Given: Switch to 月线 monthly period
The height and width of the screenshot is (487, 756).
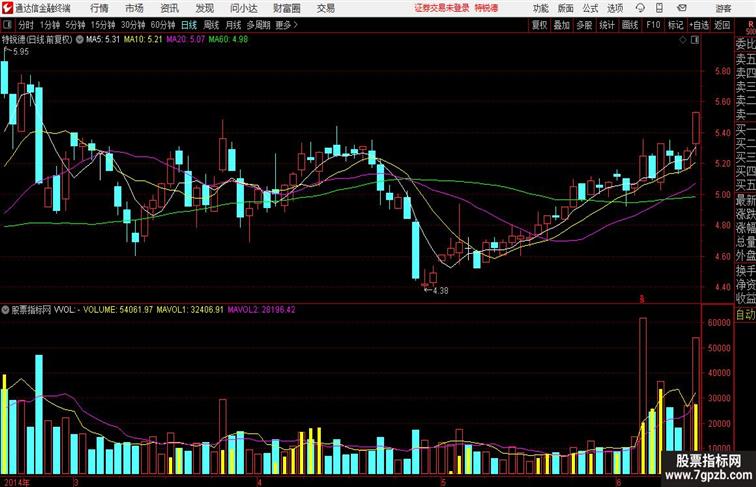Looking at the screenshot, I should (x=233, y=25).
